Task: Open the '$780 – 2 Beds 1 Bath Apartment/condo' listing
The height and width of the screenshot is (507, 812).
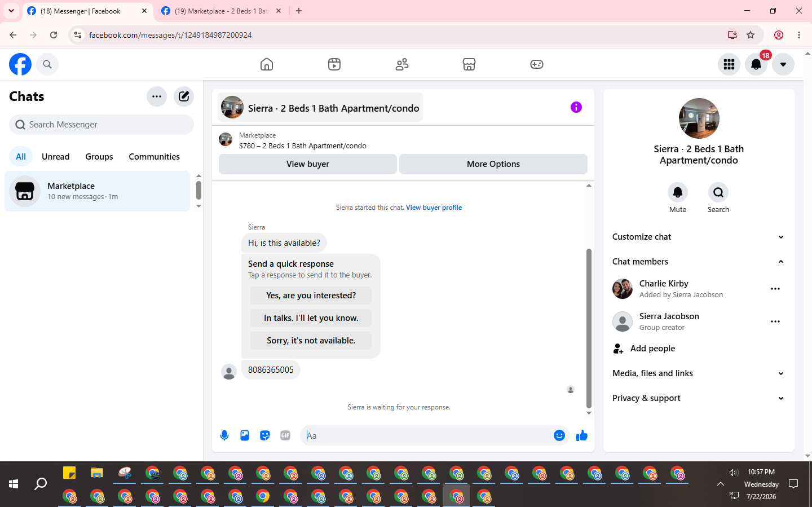Action: (303, 146)
